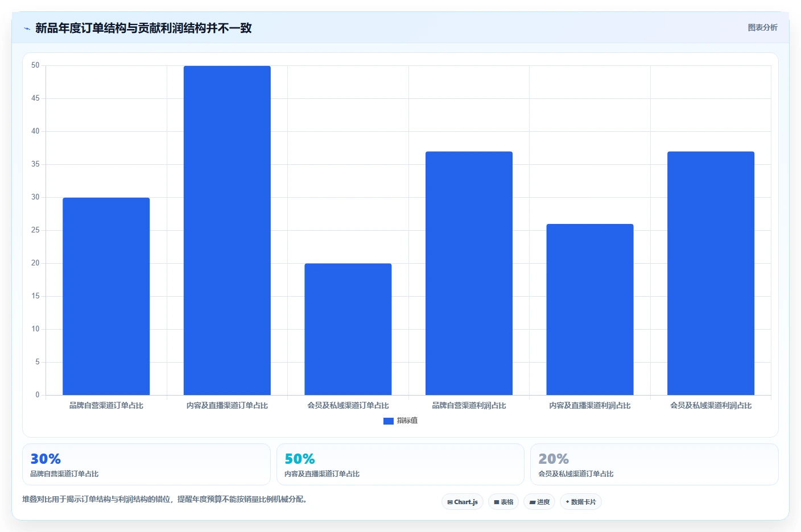Click the 图表分析 label in header

tap(762, 27)
